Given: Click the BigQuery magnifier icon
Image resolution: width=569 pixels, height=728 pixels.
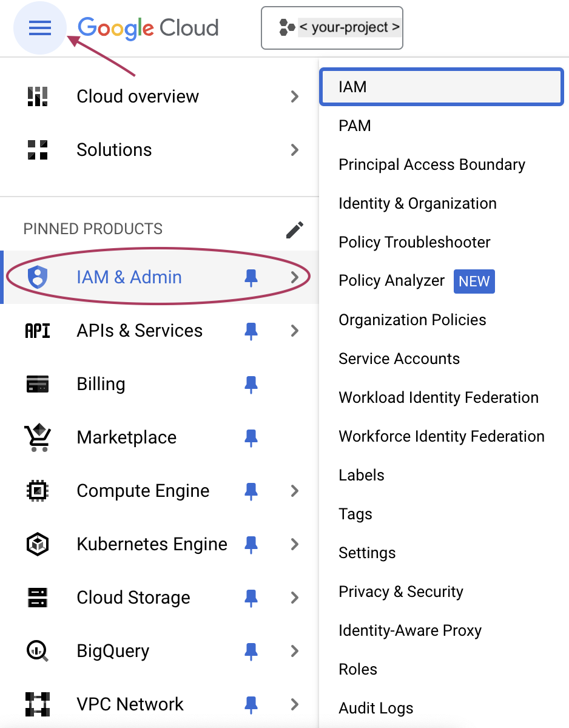Looking at the screenshot, I should 38,651.
